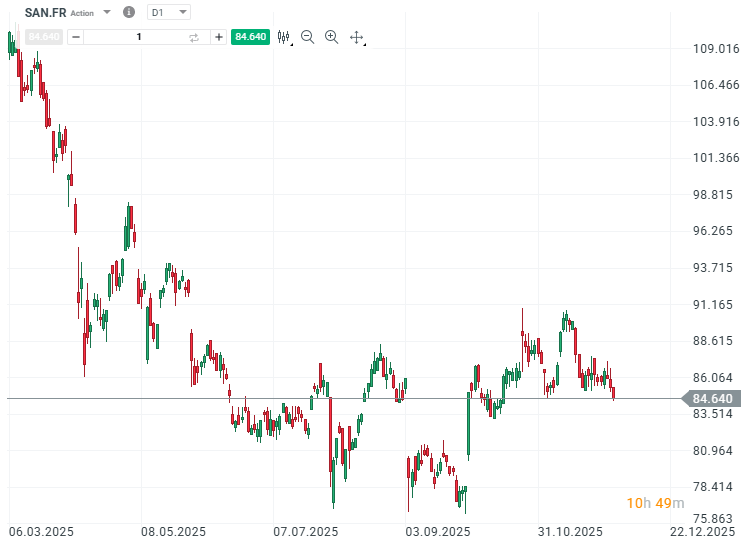Select the crosshair move tool
Screen dimensions: 747x543
(357, 38)
